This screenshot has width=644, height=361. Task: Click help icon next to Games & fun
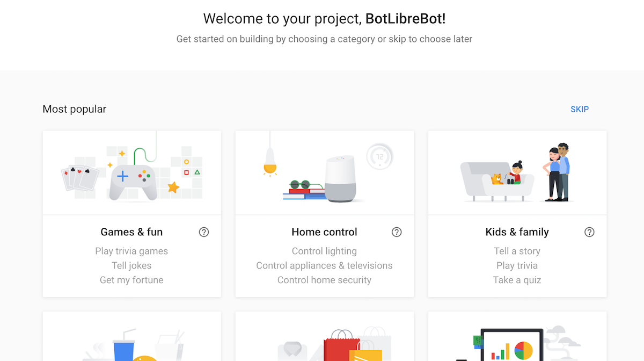pos(204,232)
